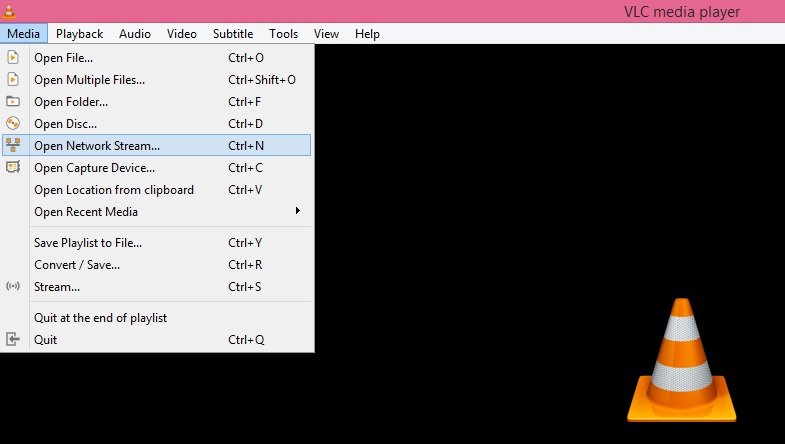Click the Open Network Stream icon
The width and height of the screenshot is (785, 444).
(13, 145)
